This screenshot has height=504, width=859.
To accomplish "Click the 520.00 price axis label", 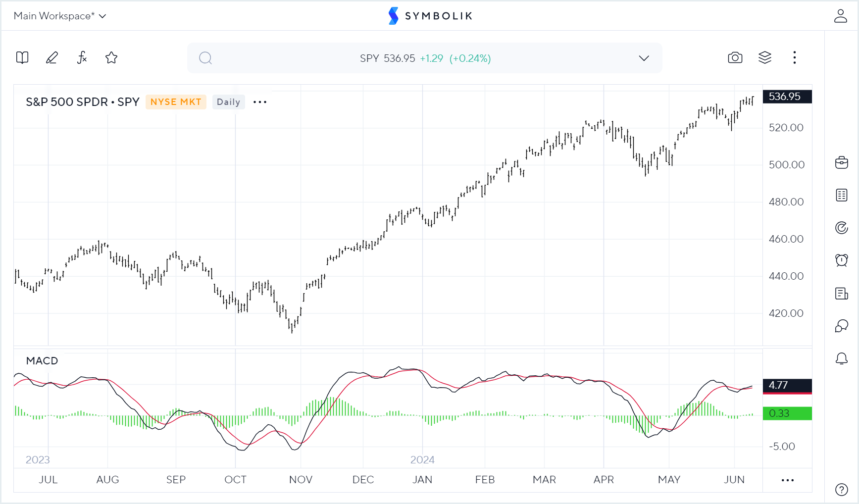I will click(x=787, y=128).
